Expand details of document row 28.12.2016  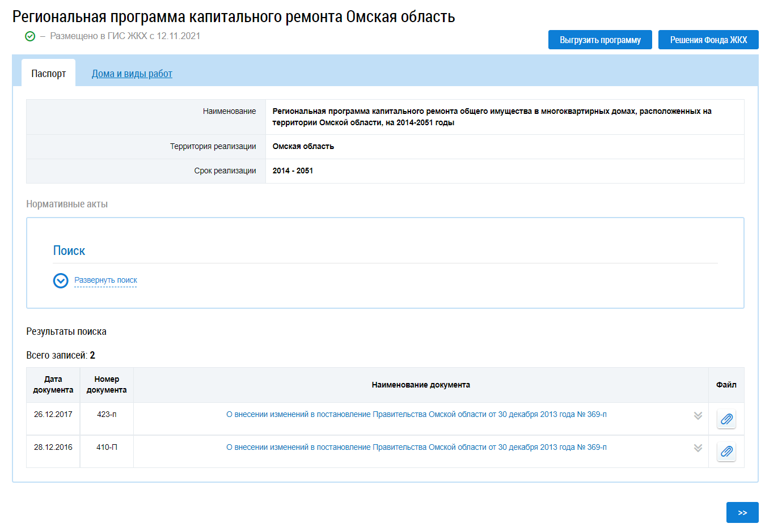[x=698, y=448]
